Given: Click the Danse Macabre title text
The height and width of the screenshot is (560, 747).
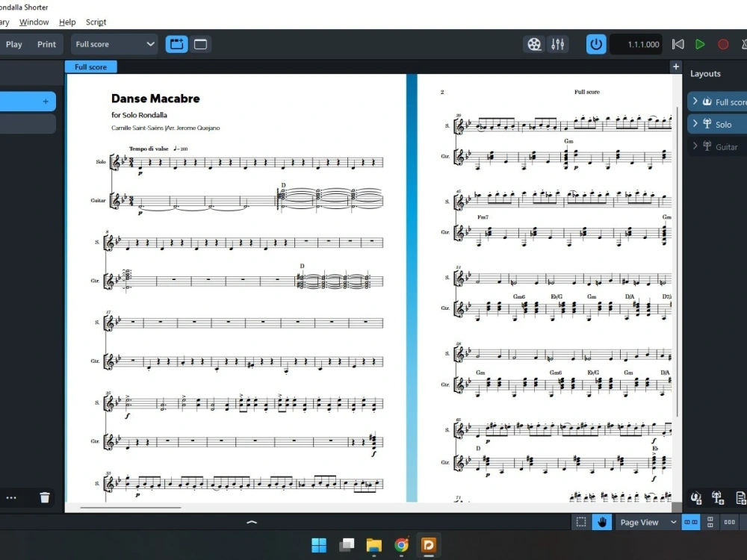Looking at the screenshot, I should coord(155,99).
